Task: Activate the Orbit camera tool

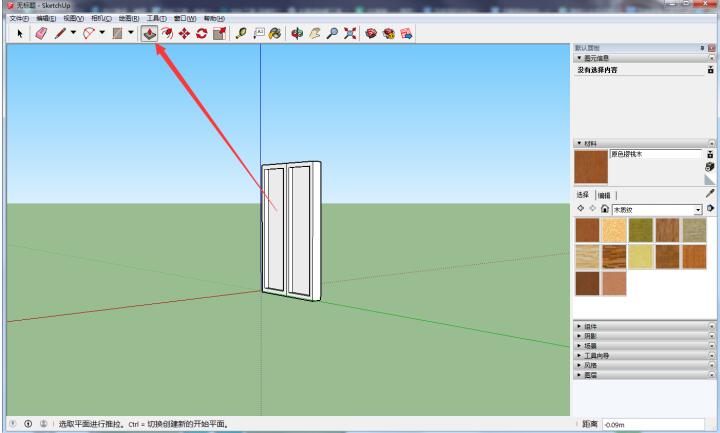Action: pos(297,34)
